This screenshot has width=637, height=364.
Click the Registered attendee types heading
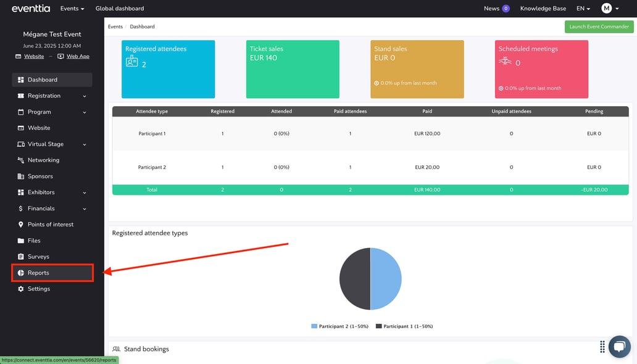point(150,233)
